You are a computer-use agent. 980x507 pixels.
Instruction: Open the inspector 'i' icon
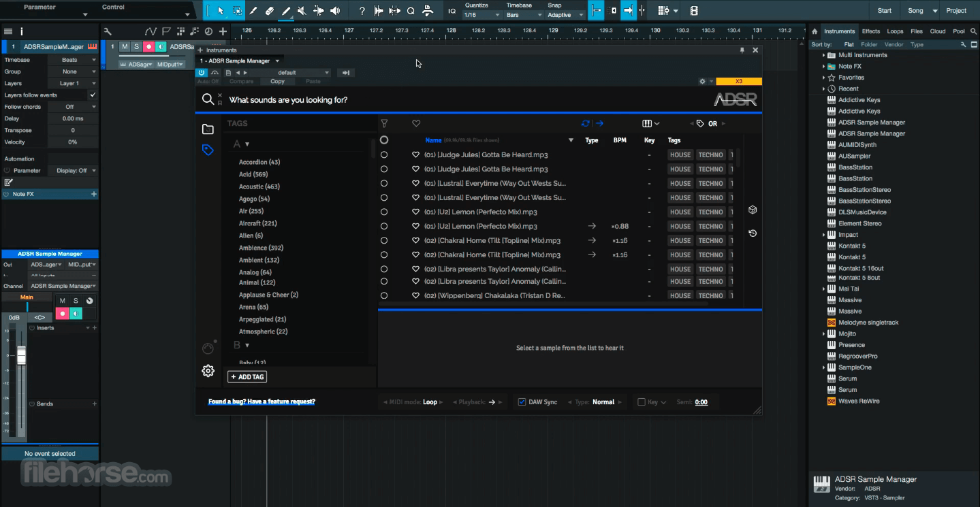[22, 31]
